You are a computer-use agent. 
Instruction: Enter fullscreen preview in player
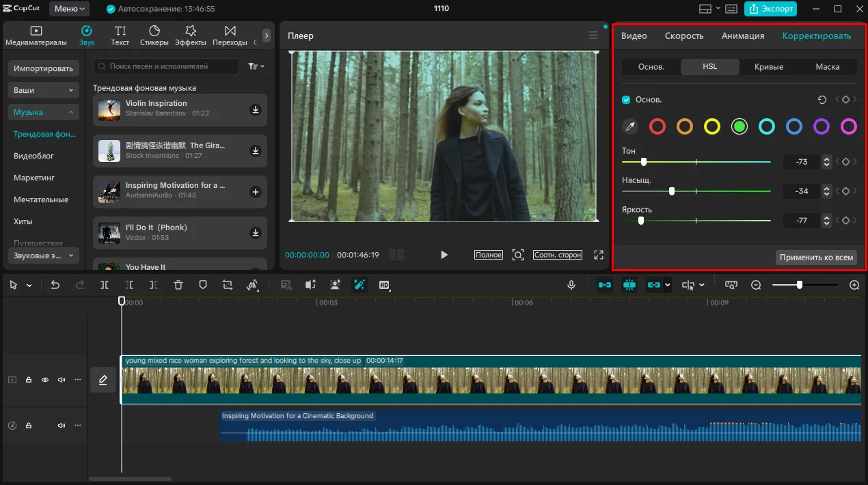tap(599, 255)
